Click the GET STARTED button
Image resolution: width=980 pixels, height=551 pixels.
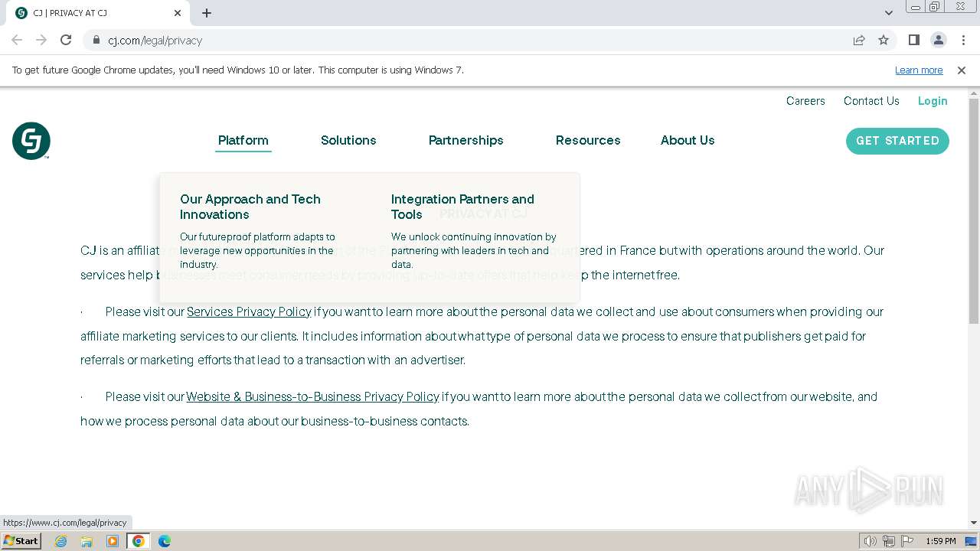(x=897, y=141)
